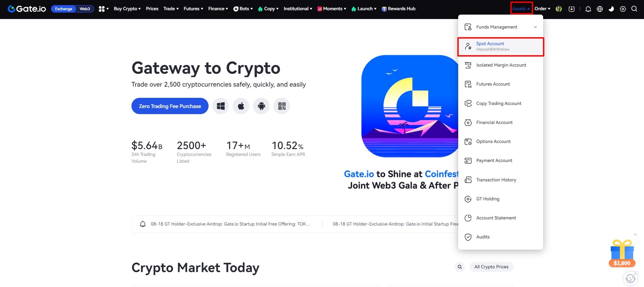This screenshot has width=644, height=287.
Task: Open the search magnifier in header
Action: [634, 9]
